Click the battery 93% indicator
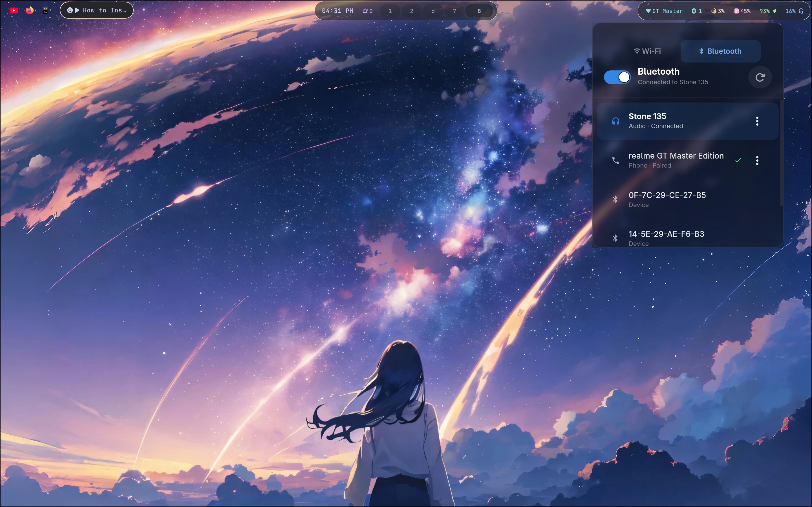Screen dimensions: 812x507 pyautogui.click(x=768, y=11)
